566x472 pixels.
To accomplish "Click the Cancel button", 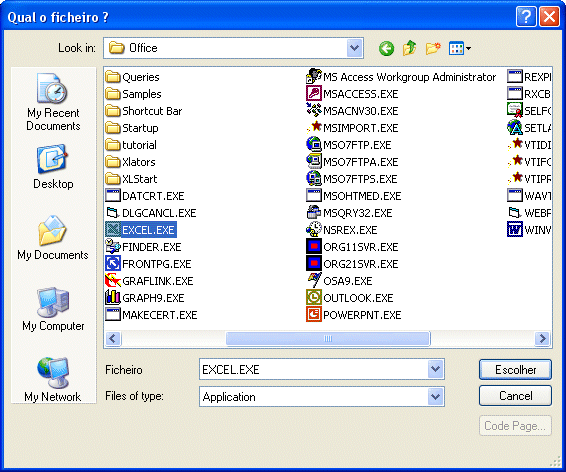I will 515,396.
